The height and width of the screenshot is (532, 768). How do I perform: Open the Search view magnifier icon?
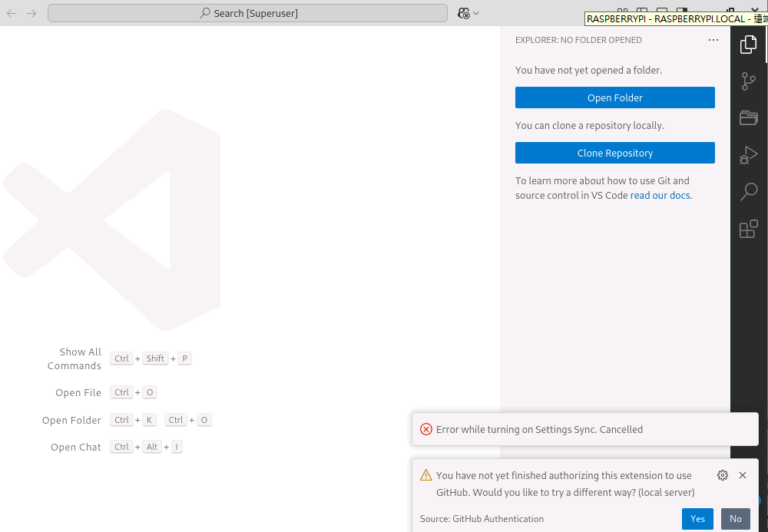[x=748, y=192]
